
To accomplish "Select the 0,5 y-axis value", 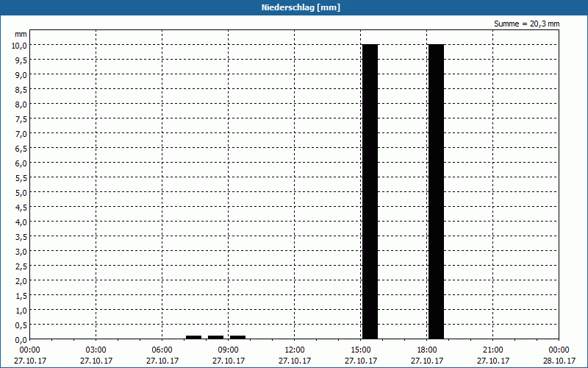I will 21,325.
